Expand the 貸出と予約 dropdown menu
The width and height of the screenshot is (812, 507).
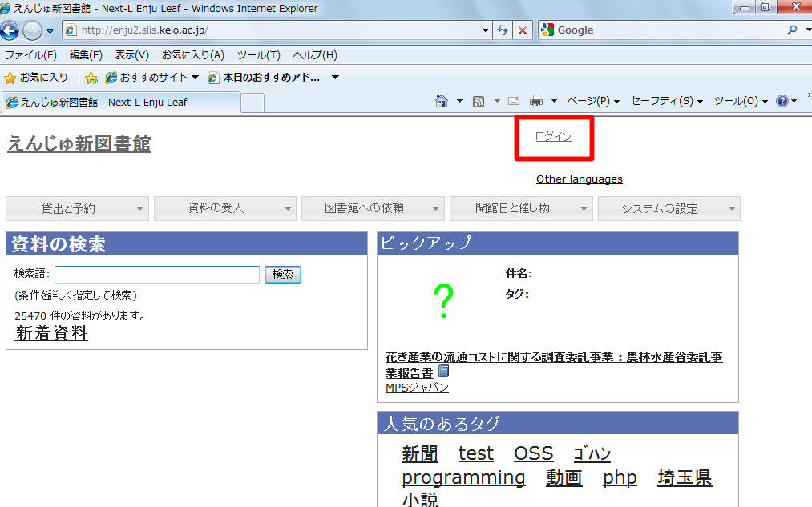click(x=77, y=208)
